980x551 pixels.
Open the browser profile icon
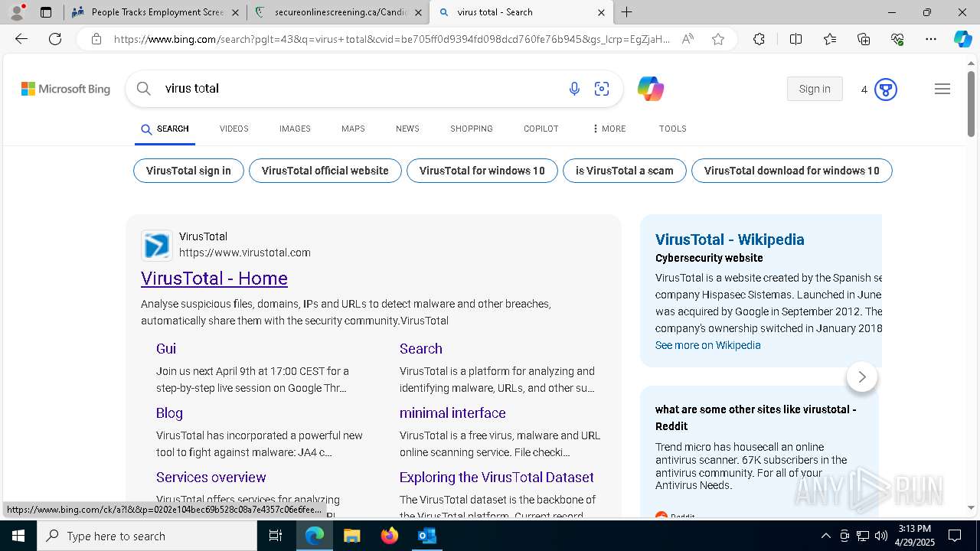tap(17, 12)
